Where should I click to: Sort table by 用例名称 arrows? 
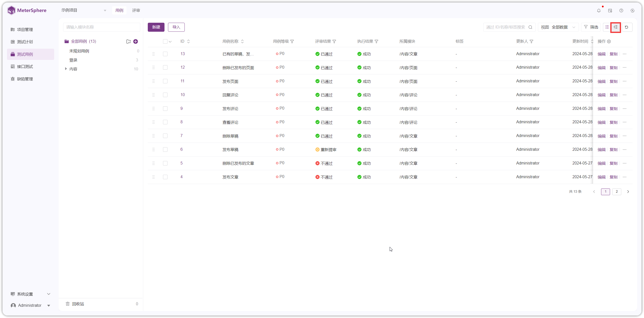pos(242,41)
